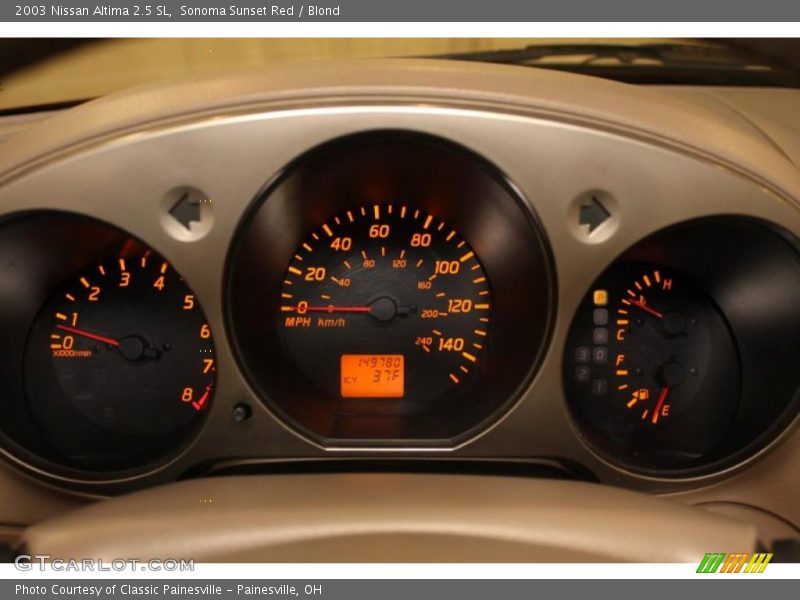This screenshot has width=800, height=600.
Task: Click the 8 at tachometer redline
Action: coord(187,394)
